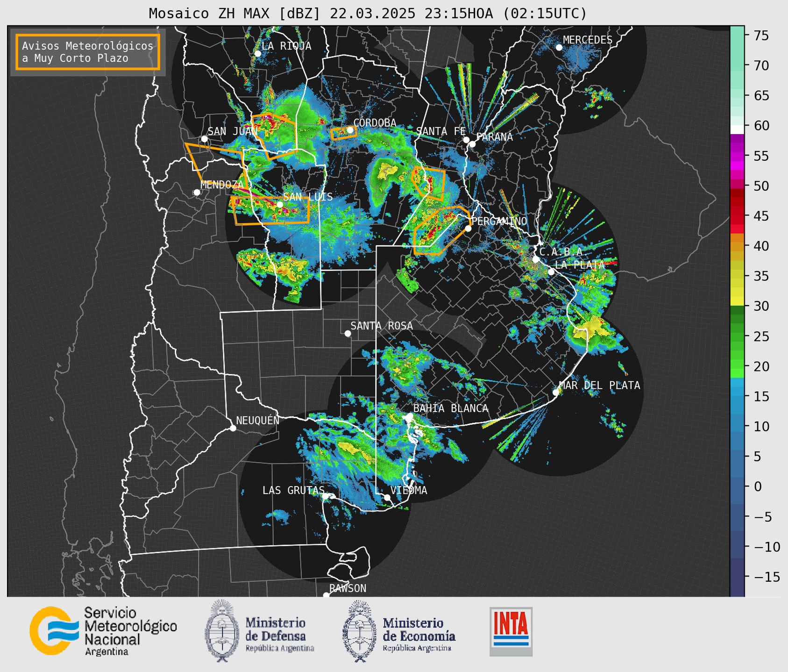Click the MERCEDES city label
The image size is (788, 672).
coord(588,40)
